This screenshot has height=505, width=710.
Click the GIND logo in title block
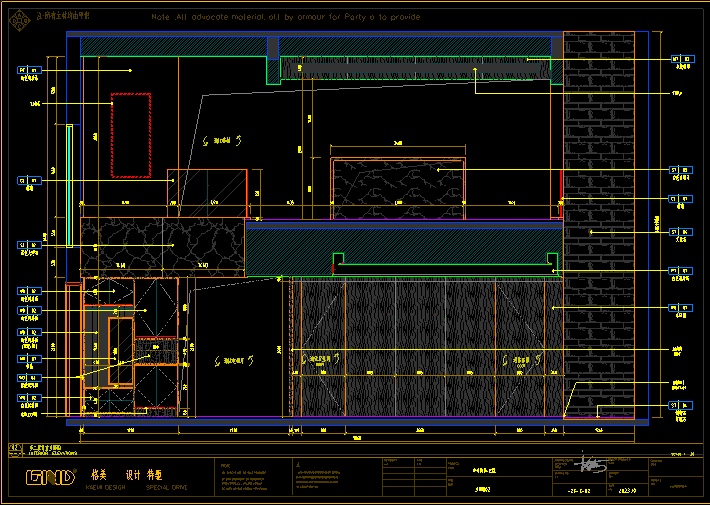pos(49,477)
